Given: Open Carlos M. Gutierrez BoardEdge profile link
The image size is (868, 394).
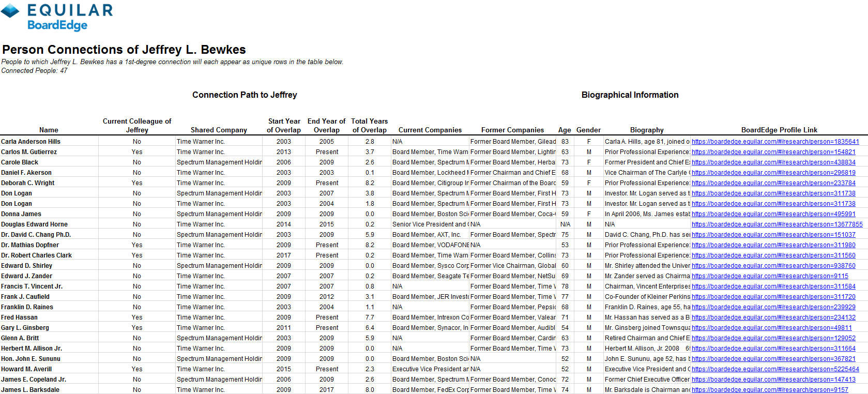Looking at the screenshot, I should point(773,152).
